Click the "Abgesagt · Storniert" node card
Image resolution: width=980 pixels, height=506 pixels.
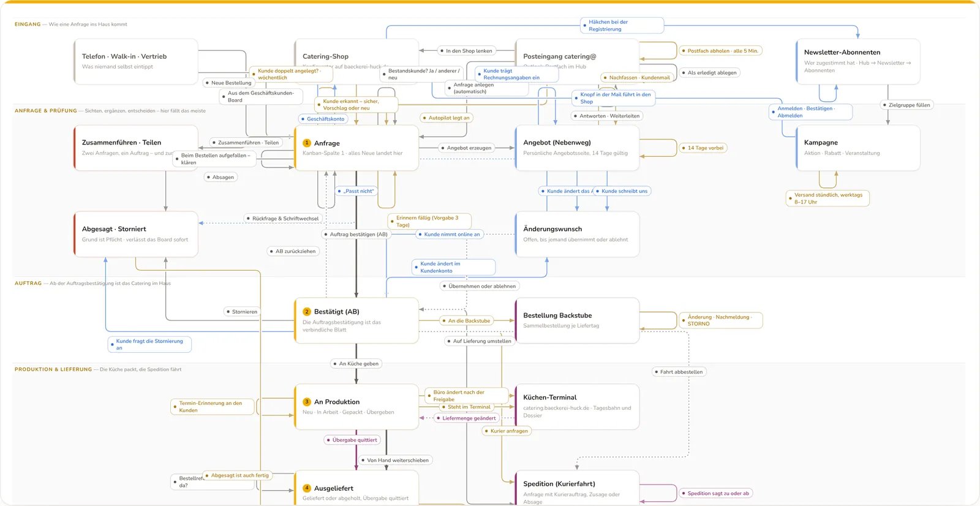135,234
